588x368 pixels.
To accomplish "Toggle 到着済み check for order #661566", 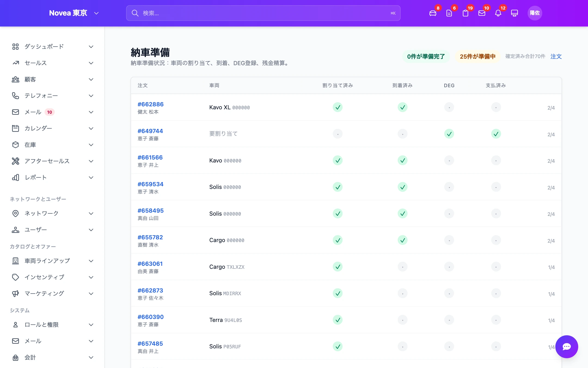I will 403,160.
